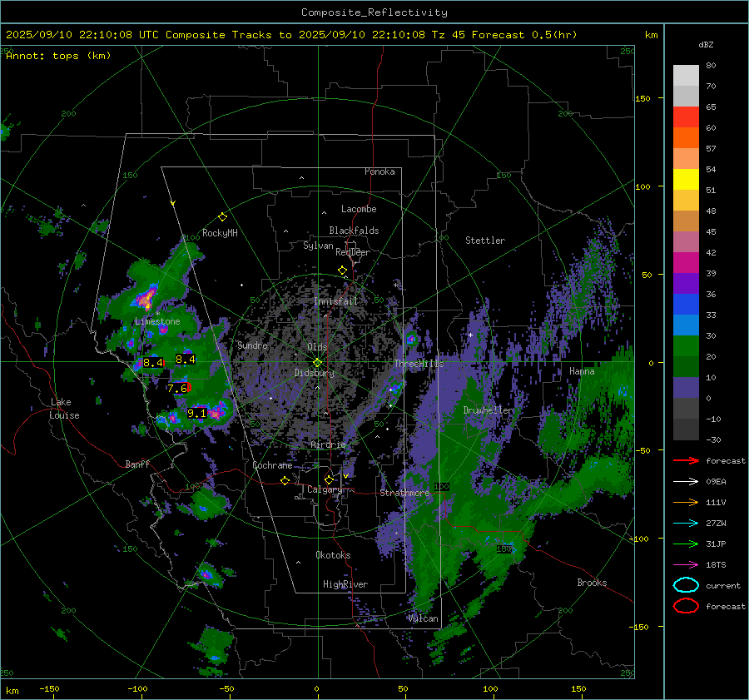The image size is (749, 700).
Task: Click the Stettler city label
Action: 485,241
